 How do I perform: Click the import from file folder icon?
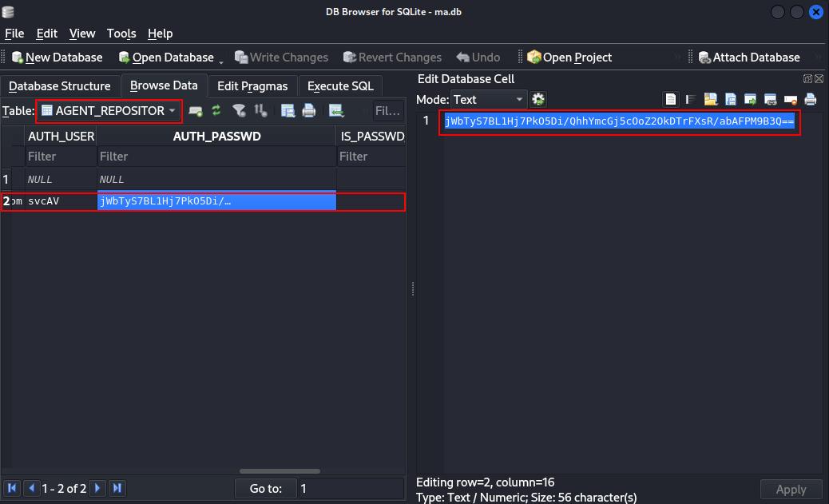pyautogui.click(x=711, y=99)
